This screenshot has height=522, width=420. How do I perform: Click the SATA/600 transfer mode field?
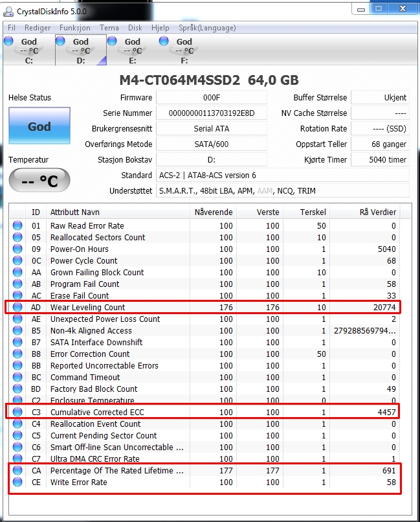coord(212,144)
